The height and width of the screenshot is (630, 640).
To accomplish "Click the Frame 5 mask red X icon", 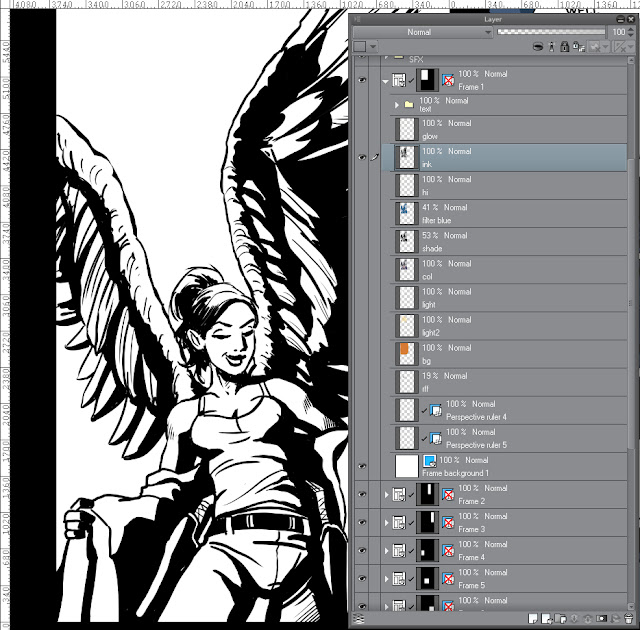I will [x=448, y=579].
